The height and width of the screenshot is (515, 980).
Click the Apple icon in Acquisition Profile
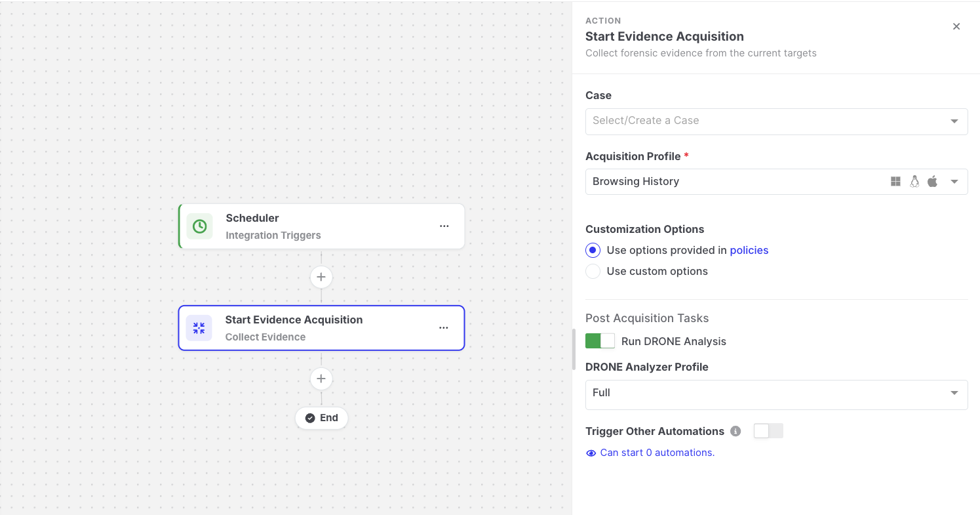(932, 182)
